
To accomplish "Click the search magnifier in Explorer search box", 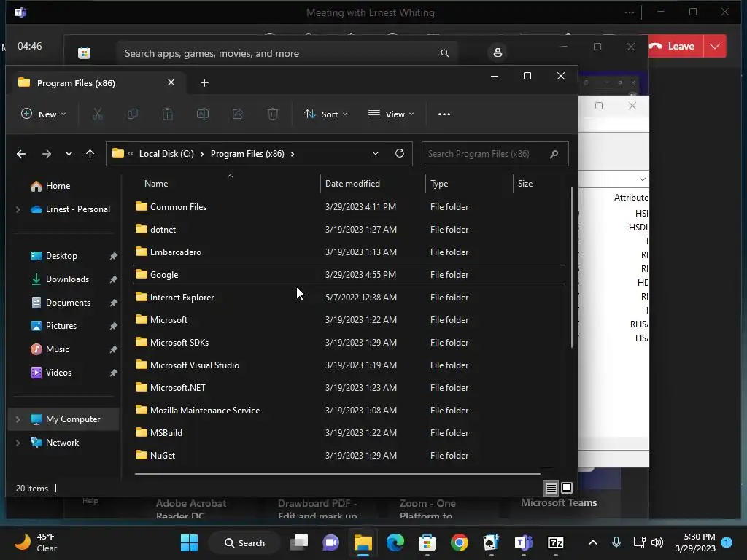I will 554,154.
